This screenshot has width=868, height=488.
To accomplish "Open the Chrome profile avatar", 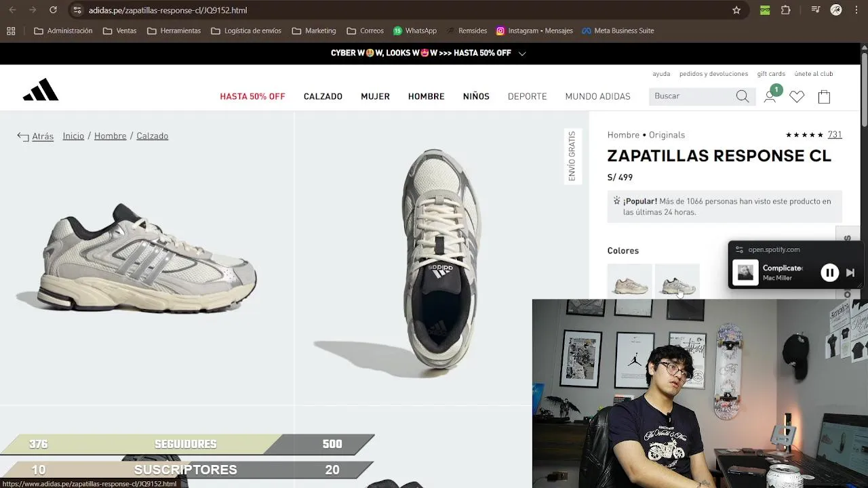I will [836, 10].
